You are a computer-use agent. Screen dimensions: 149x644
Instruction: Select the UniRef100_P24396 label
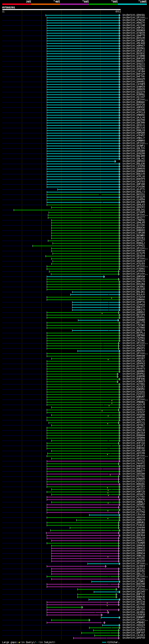click(x=133, y=187)
